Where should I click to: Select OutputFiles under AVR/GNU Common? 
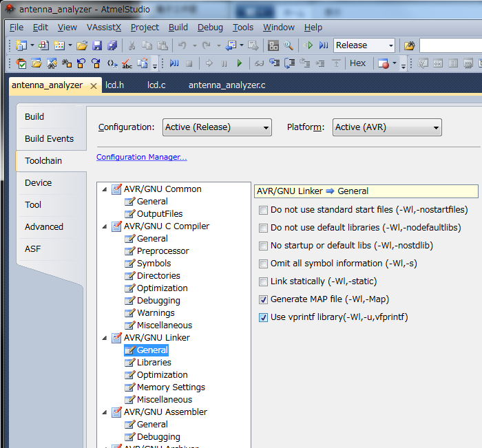point(160,214)
